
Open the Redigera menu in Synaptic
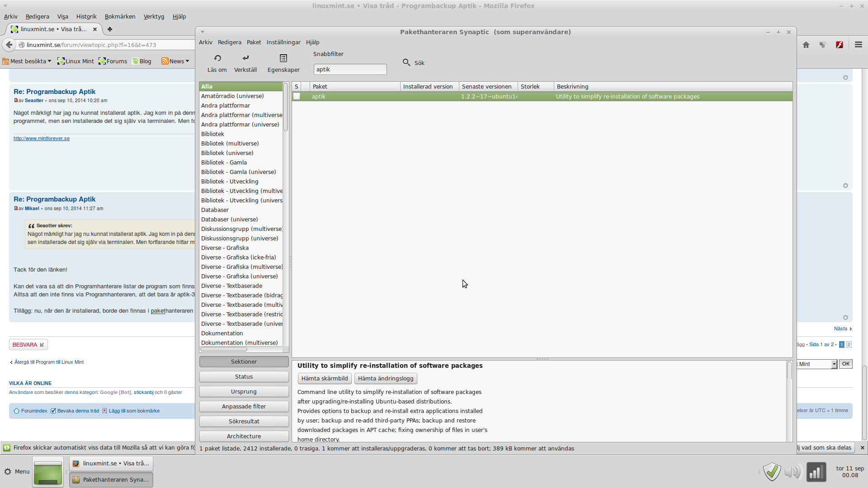tap(230, 42)
